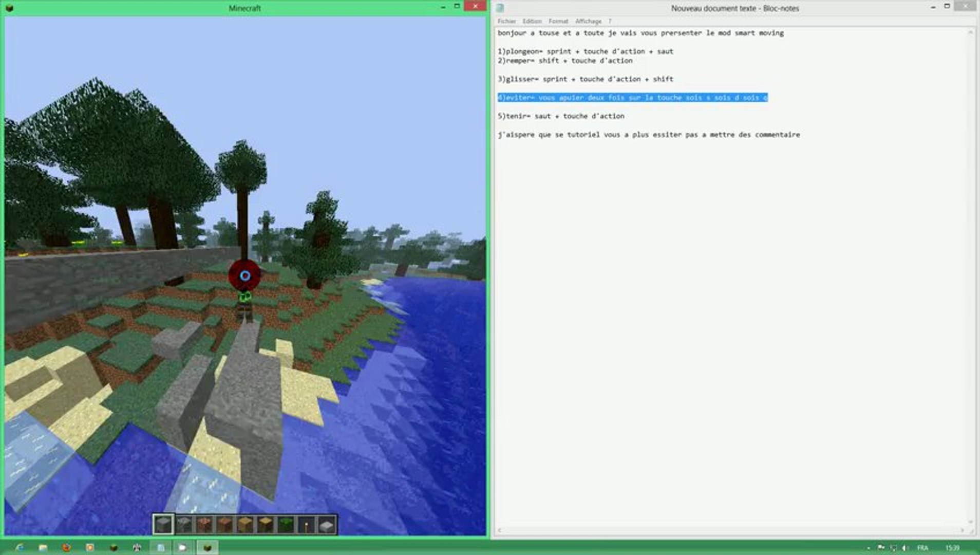Launch Firefox from the taskbar

[66, 547]
